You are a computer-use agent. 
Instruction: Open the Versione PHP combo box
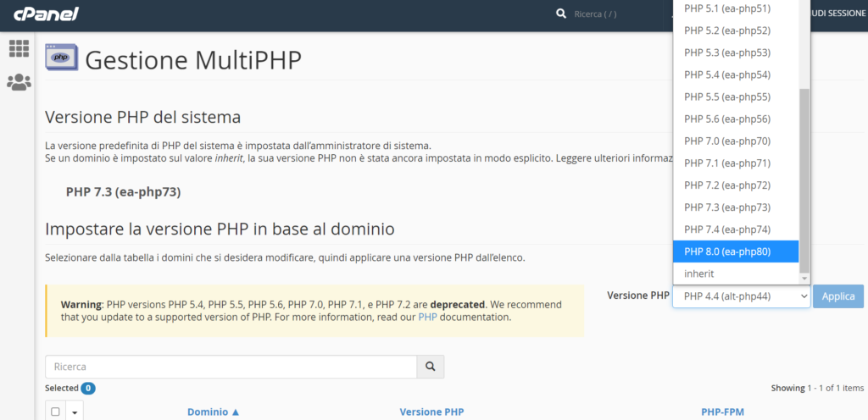click(x=741, y=296)
